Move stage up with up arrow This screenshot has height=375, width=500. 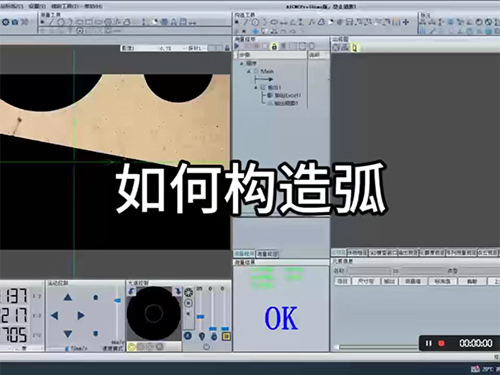(68, 297)
